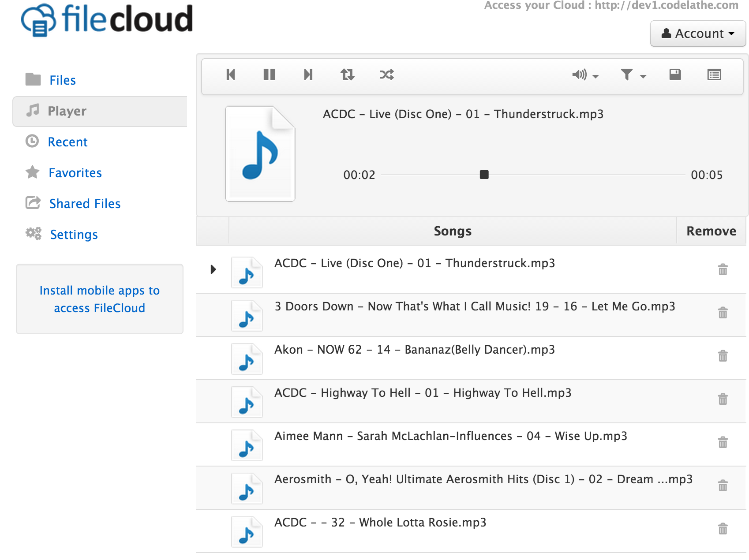The image size is (749, 560).
Task: Toggle shuffle playback
Action: (387, 75)
